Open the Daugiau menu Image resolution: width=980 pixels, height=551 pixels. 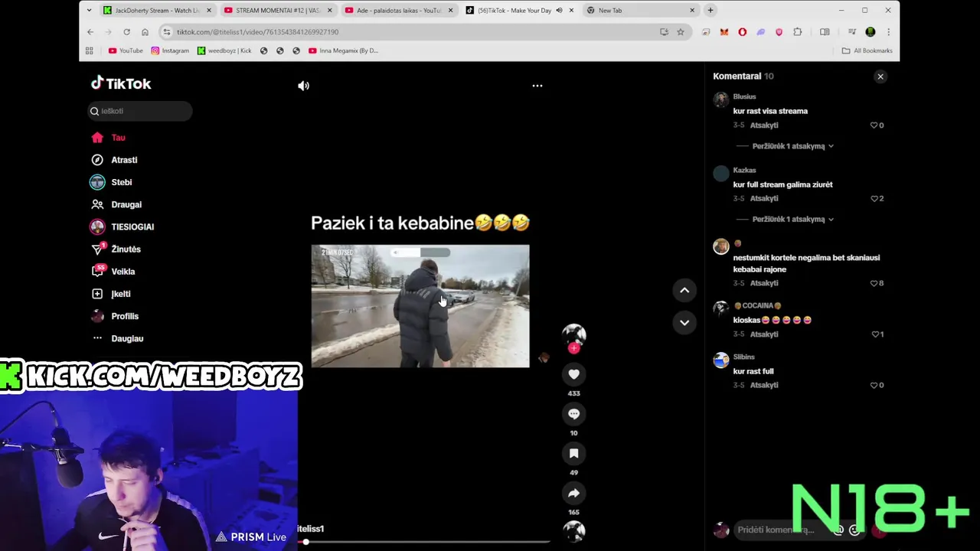[x=127, y=338]
